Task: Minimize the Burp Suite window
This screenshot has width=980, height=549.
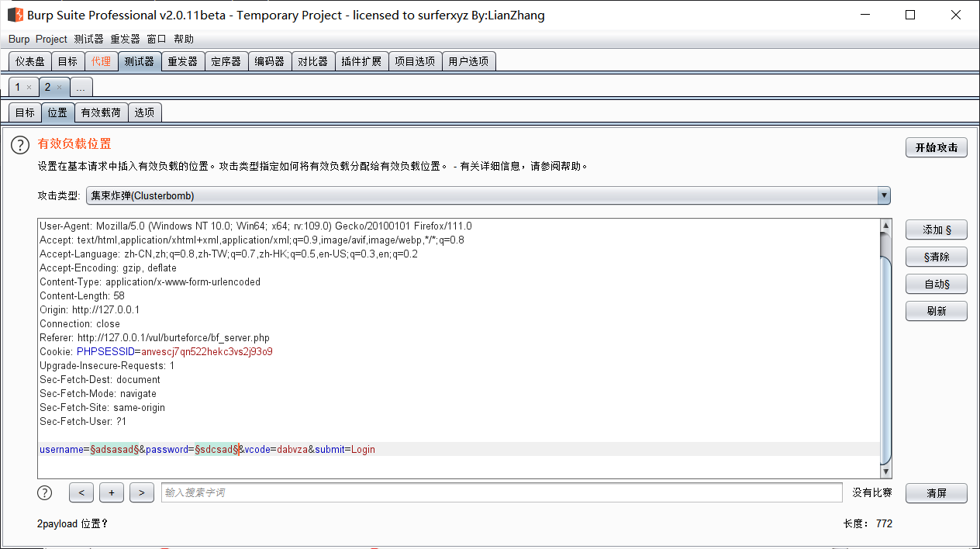Action: coord(867,15)
